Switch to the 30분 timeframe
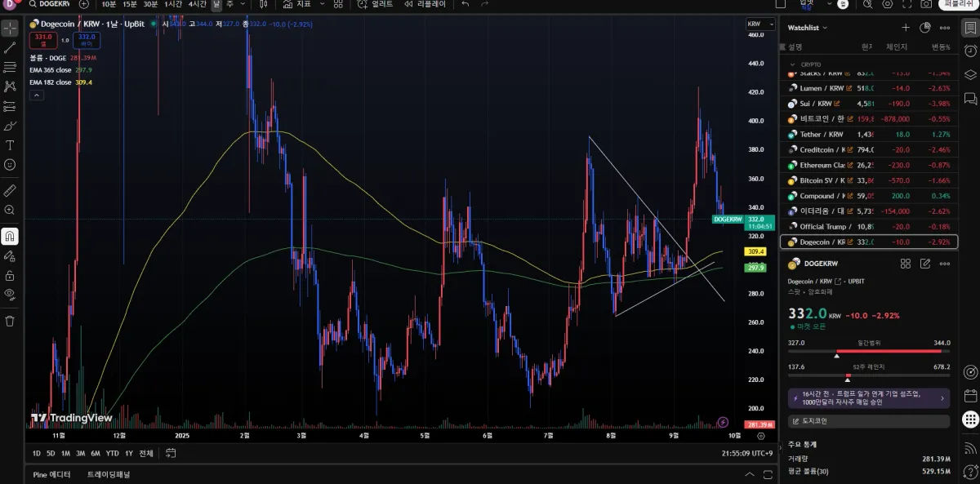The image size is (980, 484). click(151, 4)
